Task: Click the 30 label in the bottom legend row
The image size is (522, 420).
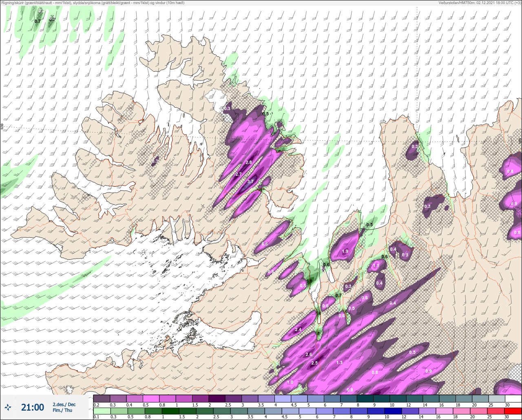Action: (507, 418)
